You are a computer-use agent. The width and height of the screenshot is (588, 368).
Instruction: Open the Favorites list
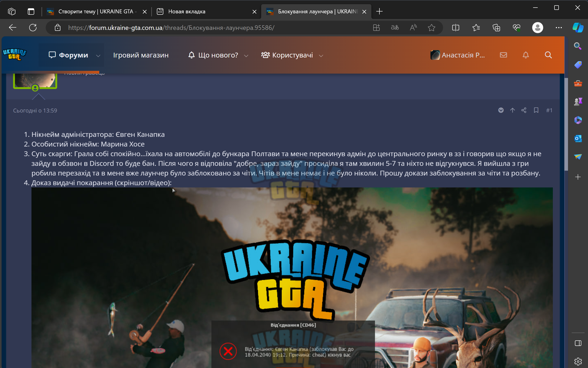[x=476, y=28]
